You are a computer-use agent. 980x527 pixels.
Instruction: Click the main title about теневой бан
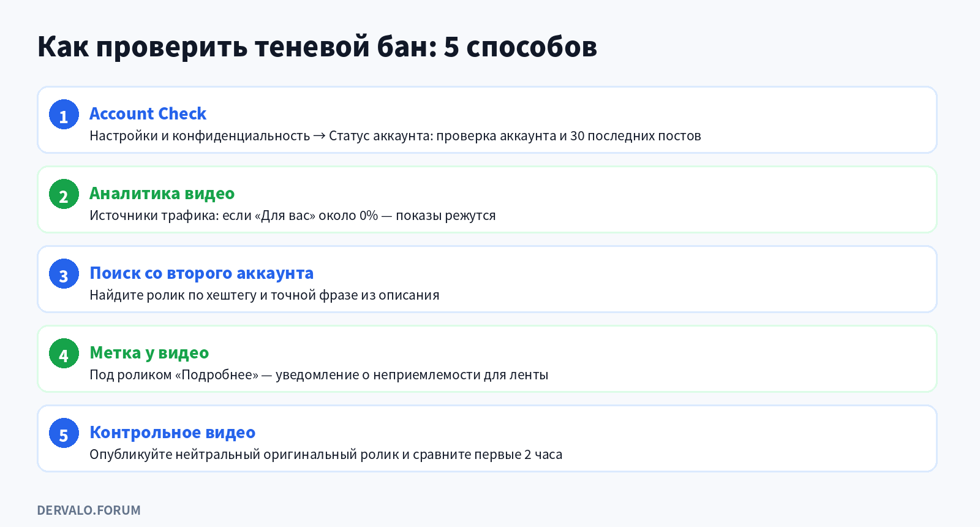(x=317, y=47)
